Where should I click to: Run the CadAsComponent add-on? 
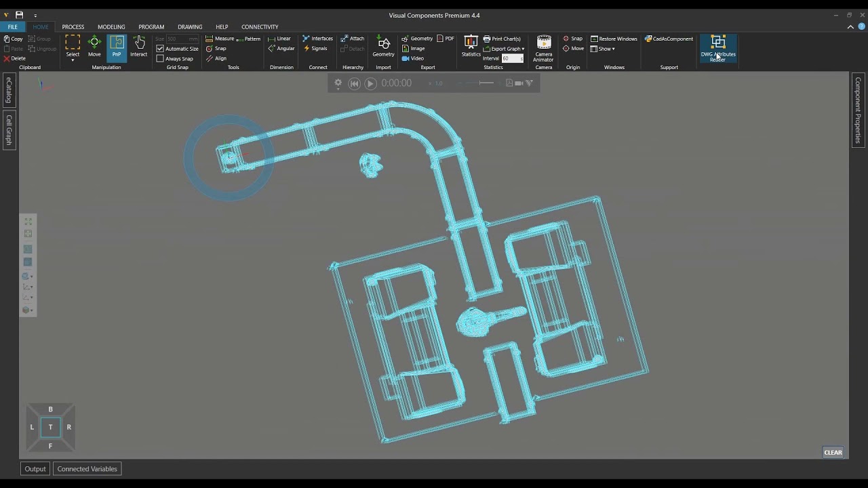tap(669, 39)
